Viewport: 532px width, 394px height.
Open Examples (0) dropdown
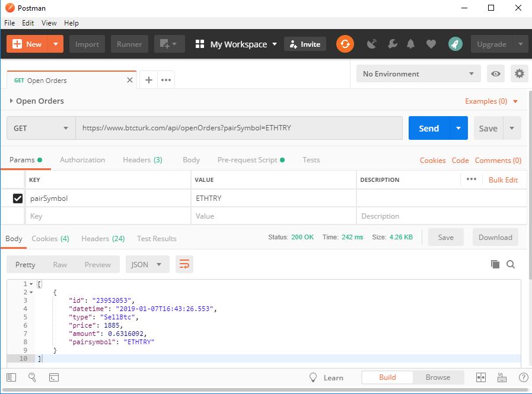[x=491, y=101]
